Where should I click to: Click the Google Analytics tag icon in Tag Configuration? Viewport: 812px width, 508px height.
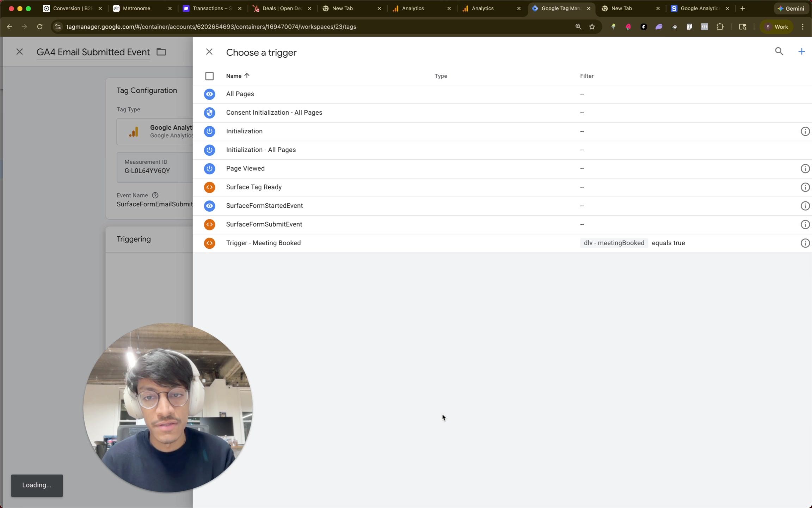pos(134,132)
